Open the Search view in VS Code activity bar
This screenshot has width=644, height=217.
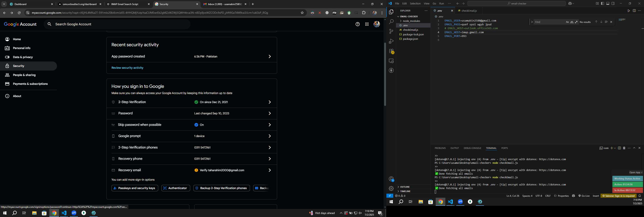coord(391,22)
